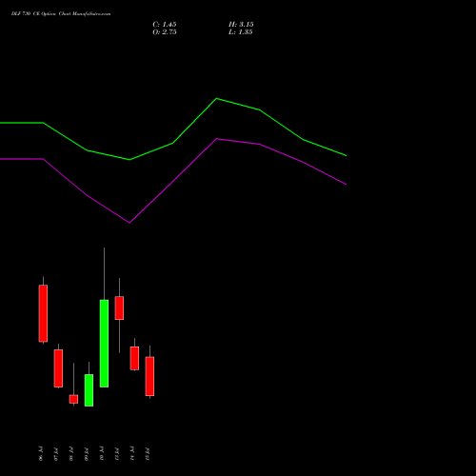Image resolution: width=476 pixels, height=476 pixels.
Task: Click the '09 Jul' date axis label
Action: point(87,453)
